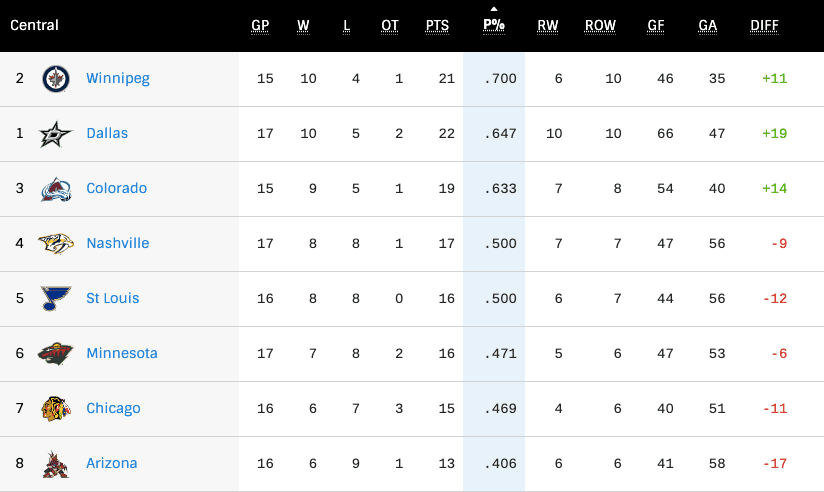Viewport: 824px width, 492px height.
Task: Click the Minnesota Wild logo
Action: pyautogui.click(x=56, y=354)
